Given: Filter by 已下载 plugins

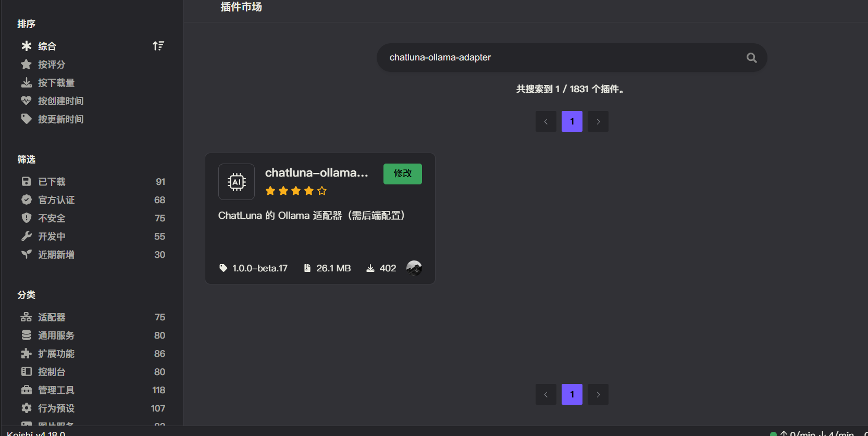Looking at the screenshot, I should (x=52, y=182).
